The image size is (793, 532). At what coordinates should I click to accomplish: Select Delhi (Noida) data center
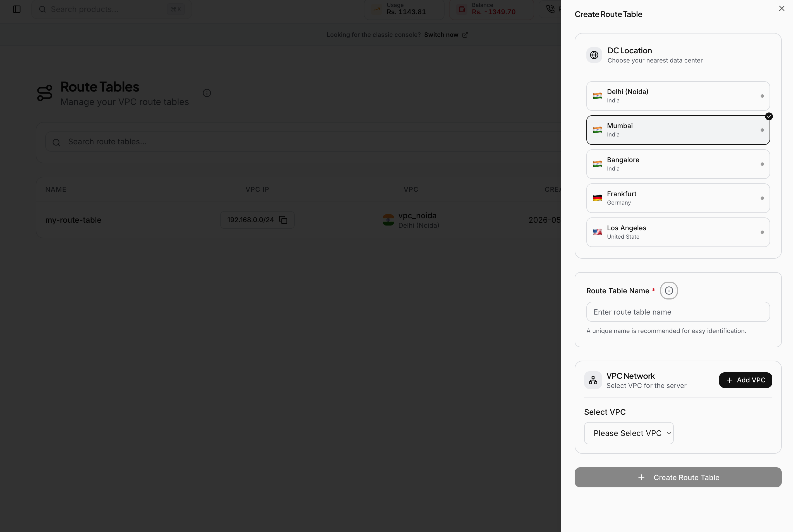point(678,96)
